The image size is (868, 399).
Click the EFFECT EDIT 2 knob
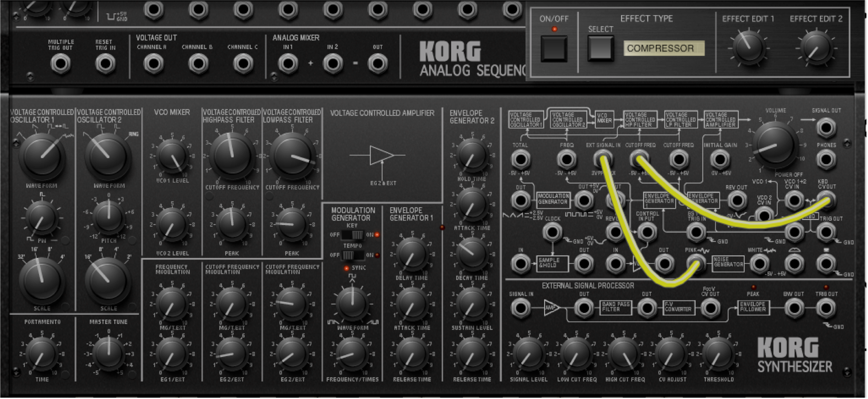point(816,48)
